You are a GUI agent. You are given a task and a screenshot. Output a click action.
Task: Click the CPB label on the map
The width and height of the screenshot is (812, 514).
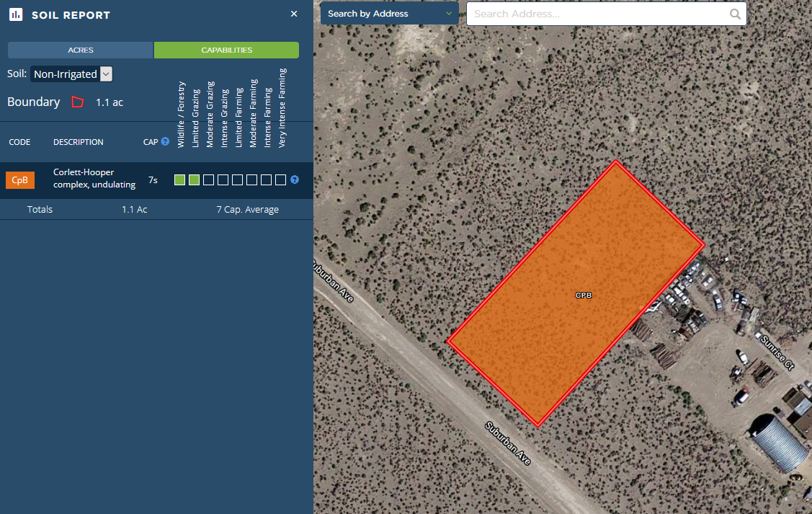tap(584, 295)
